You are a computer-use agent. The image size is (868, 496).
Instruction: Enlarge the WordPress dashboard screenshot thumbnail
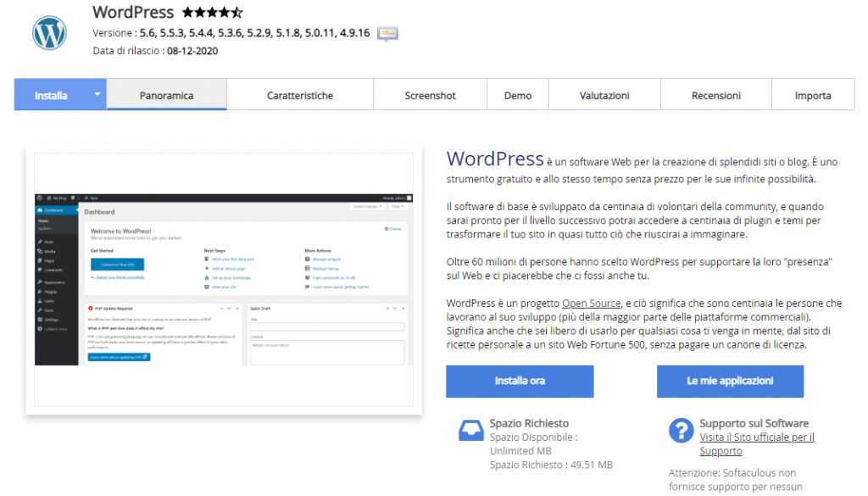[224, 280]
